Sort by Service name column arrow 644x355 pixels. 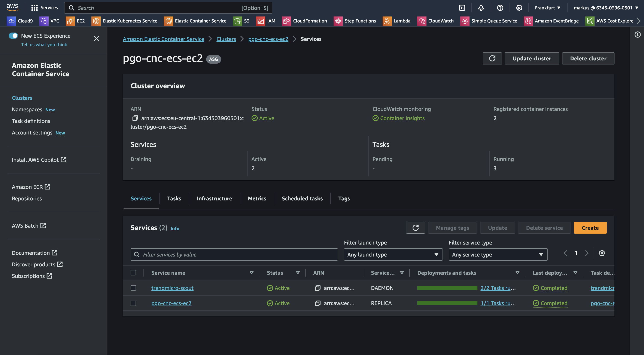point(252,273)
